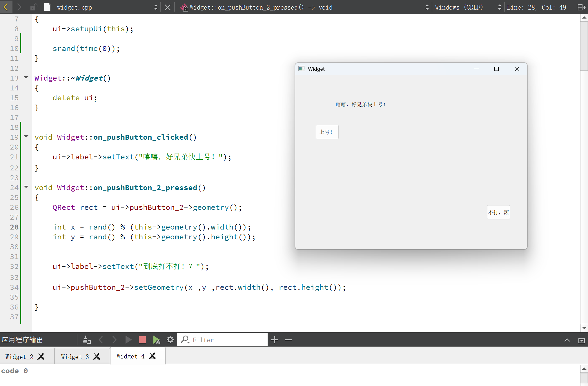This screenshot has height=386, width=588.
Task: Switch to the Widget_3 output tab
Action: click(x=75, y=357)
